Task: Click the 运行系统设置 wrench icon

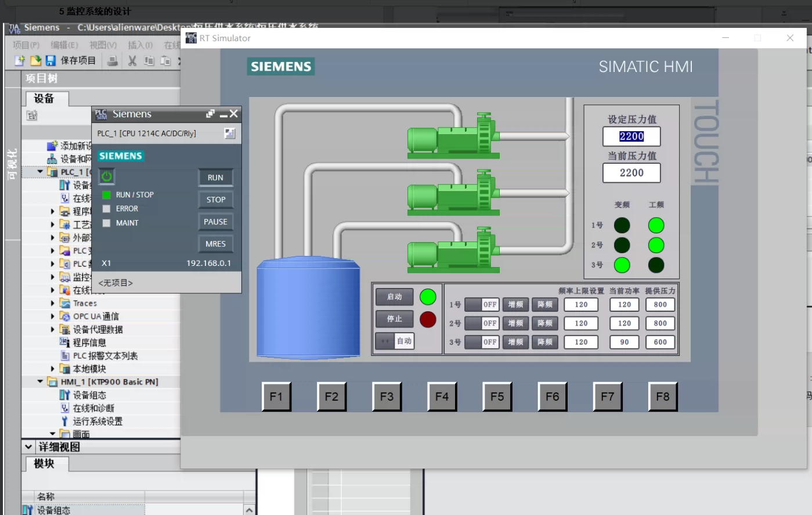Action: (65, 422)
